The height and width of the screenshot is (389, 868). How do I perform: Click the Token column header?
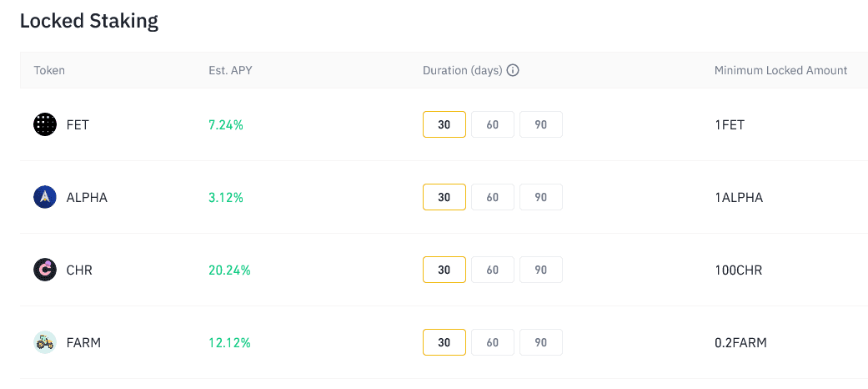click(x=49, y=70)
